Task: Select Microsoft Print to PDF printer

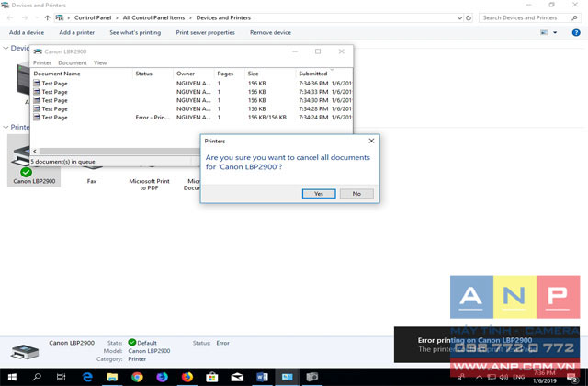Action: click(x=149, y=184)
